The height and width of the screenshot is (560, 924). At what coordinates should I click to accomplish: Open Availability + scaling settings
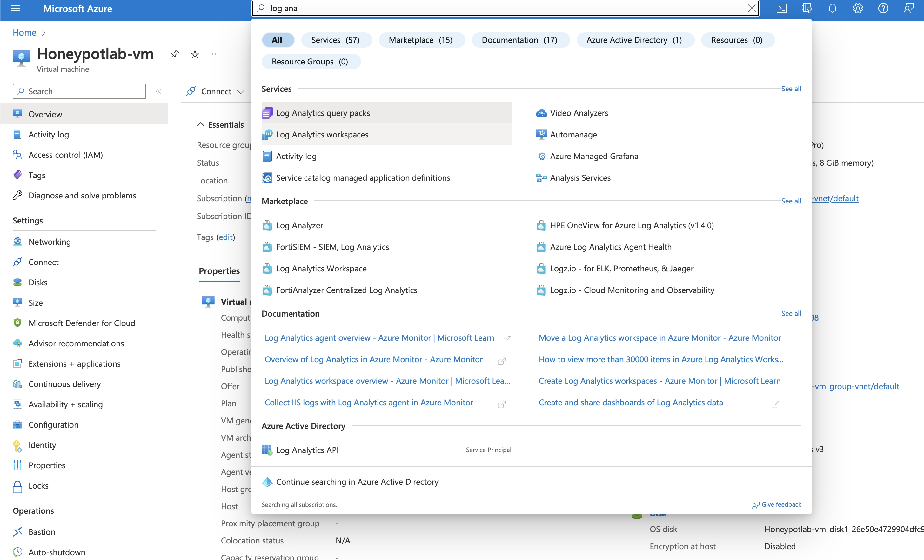tap(66, 404)
